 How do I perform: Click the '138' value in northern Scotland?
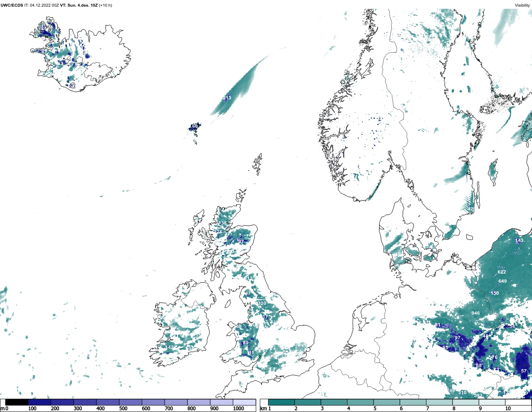223,223
